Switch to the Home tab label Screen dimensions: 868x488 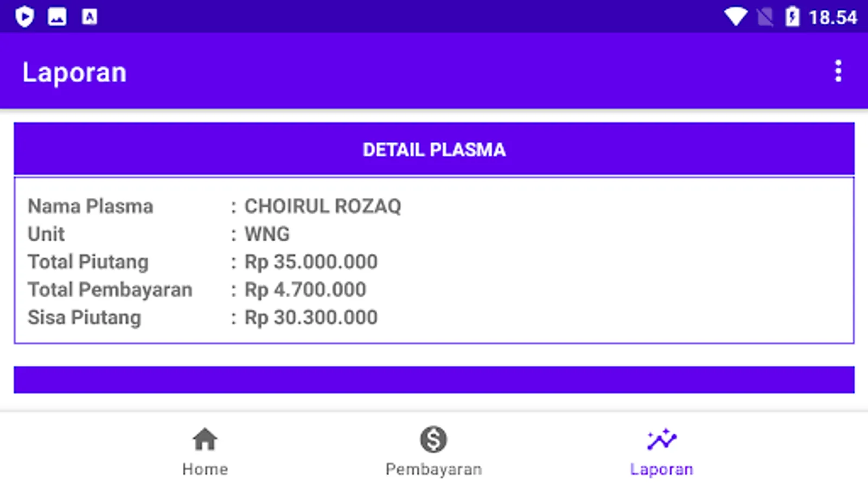pyautogui.click(x=205, y=469)
